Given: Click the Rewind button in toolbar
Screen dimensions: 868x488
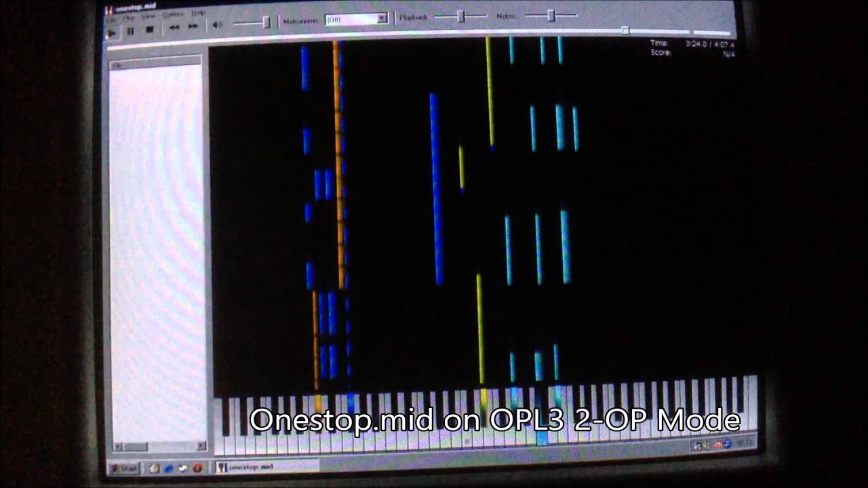Looking at the screenshot, I should 174,27.
